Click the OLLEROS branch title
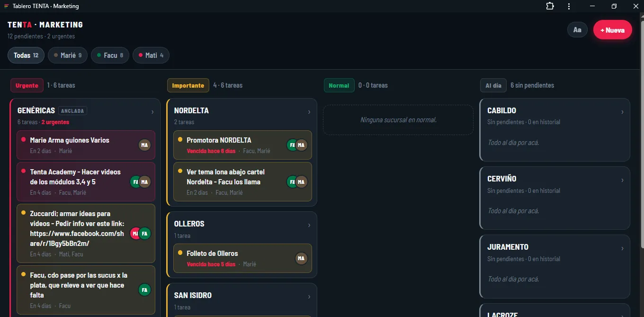 tap(189, 224)
